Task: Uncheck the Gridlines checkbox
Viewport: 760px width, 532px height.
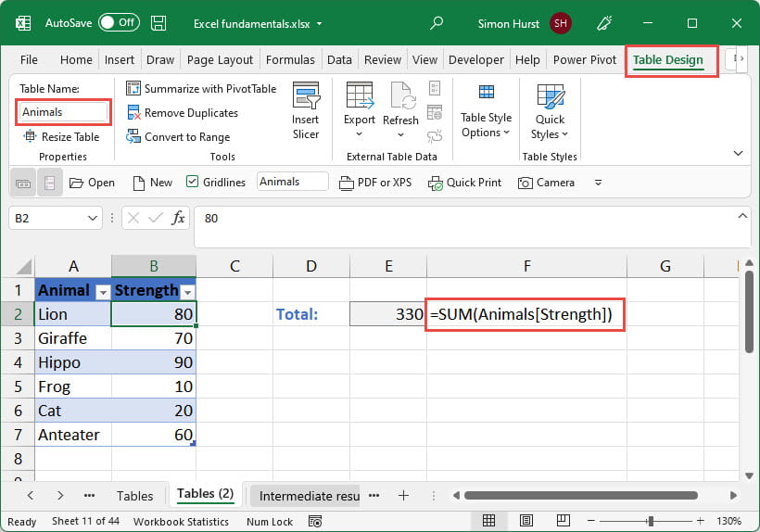Action: 193,183
